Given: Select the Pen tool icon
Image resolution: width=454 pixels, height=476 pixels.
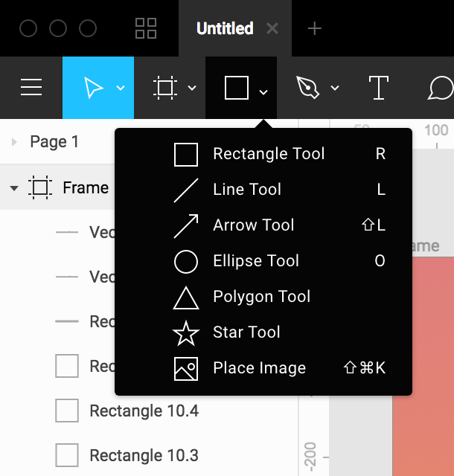Looking at the screenshot, I should pos(307,88).
